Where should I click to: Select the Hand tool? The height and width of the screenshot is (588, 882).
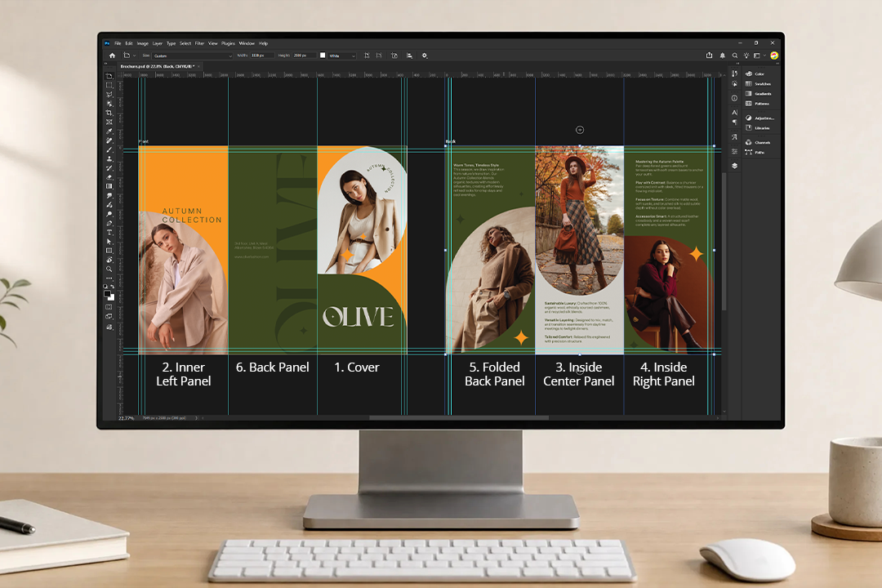click(x=109, y=260)
